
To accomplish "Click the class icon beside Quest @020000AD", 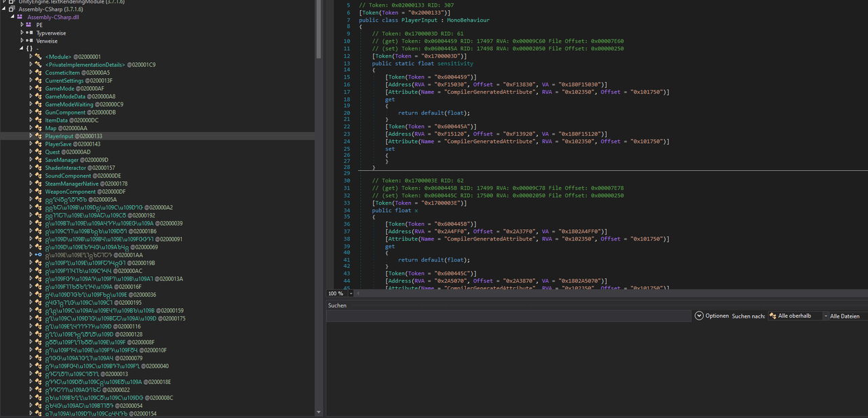I will click(39, 152).
